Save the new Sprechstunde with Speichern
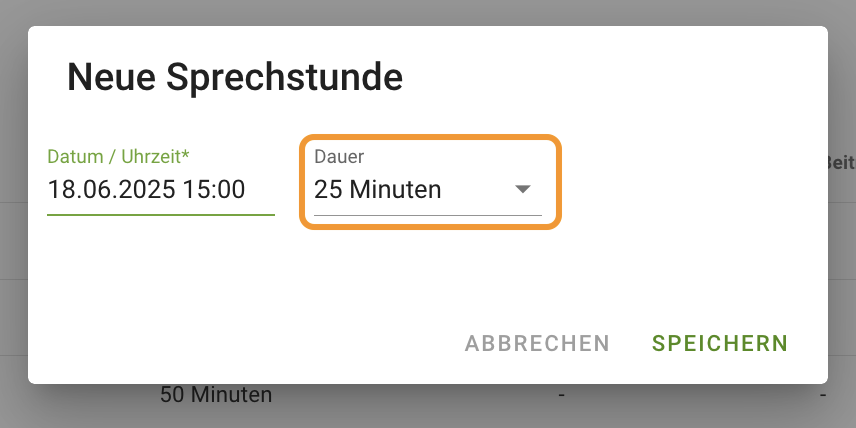 pyautogui.click(x=720, y=343)
